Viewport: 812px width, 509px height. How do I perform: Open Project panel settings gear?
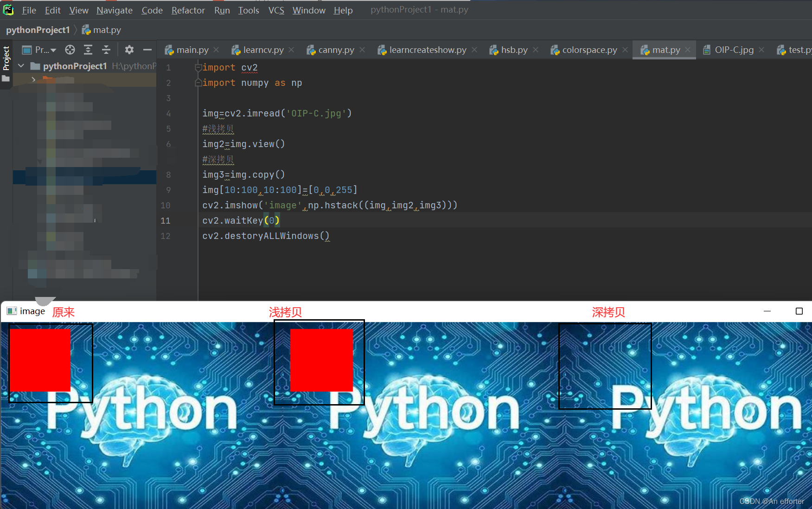(x=129, y=50)
